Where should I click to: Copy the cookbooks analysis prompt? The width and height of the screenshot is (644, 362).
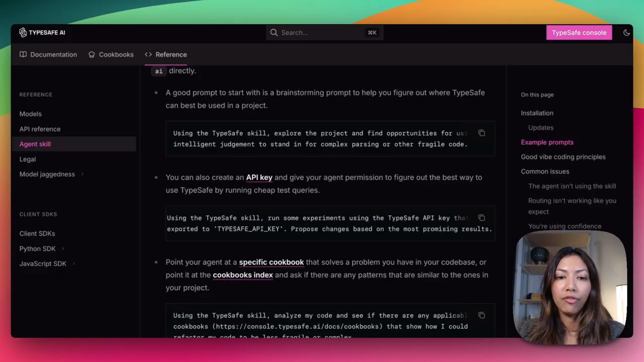(x=481, y=315)
